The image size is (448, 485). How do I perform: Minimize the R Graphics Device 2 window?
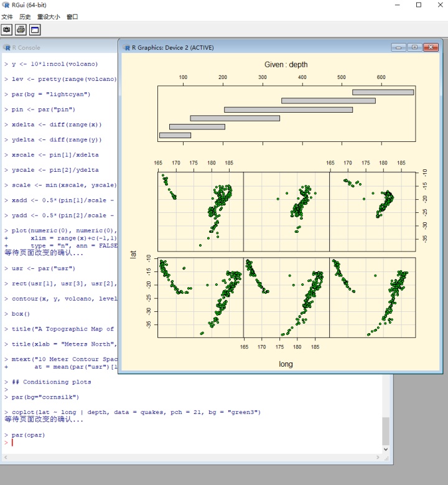point(399,47)
